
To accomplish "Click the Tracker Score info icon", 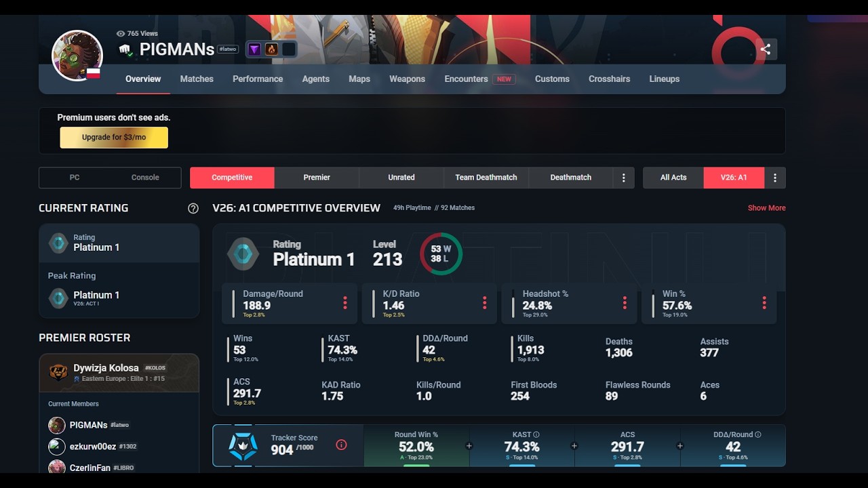I will click(341, 445).
